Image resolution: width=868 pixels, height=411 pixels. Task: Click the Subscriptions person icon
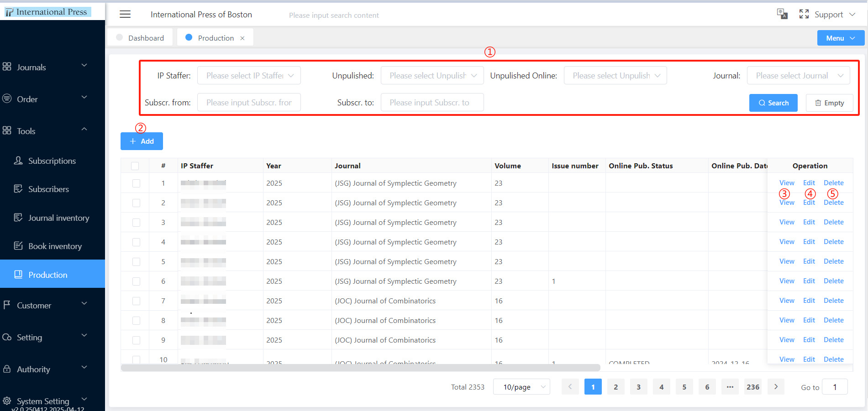tap(18, 161)
